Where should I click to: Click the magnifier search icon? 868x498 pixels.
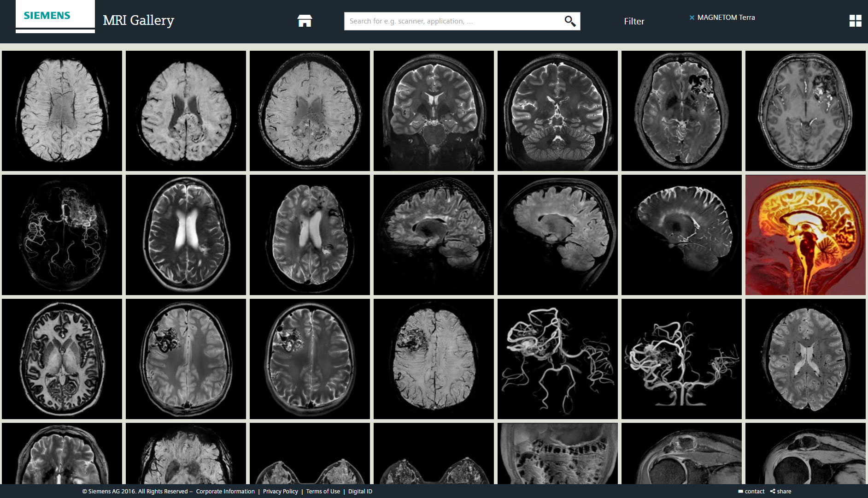pyautogui.click(x=570, y=21)
